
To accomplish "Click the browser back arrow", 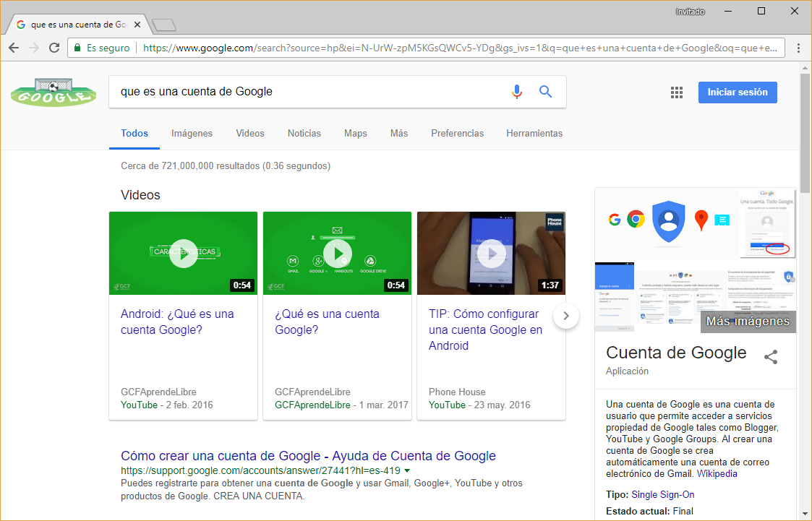I will pos(14,48).
